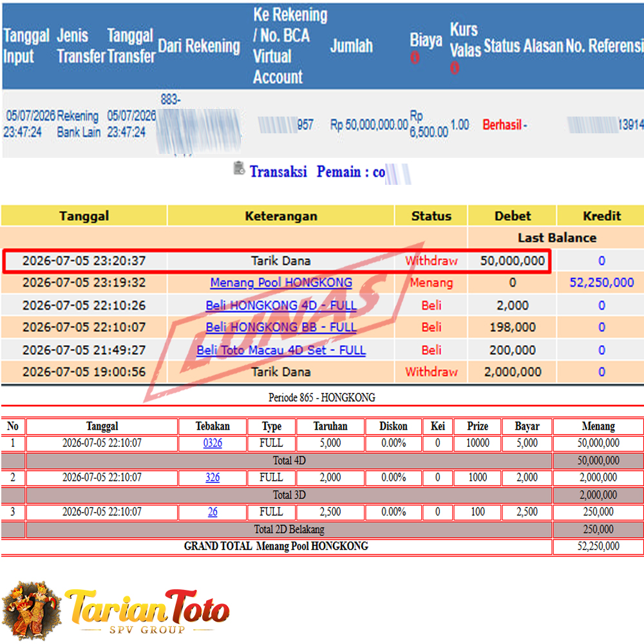Click the Dari Rekening column header
The height and width of the screenshot is (644, 644).
[x=199, y=46]
